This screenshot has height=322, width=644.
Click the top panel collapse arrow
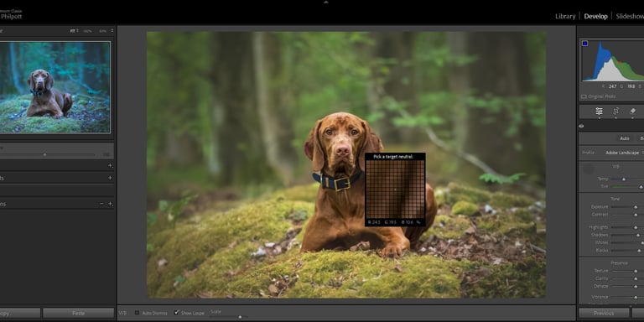326,2
